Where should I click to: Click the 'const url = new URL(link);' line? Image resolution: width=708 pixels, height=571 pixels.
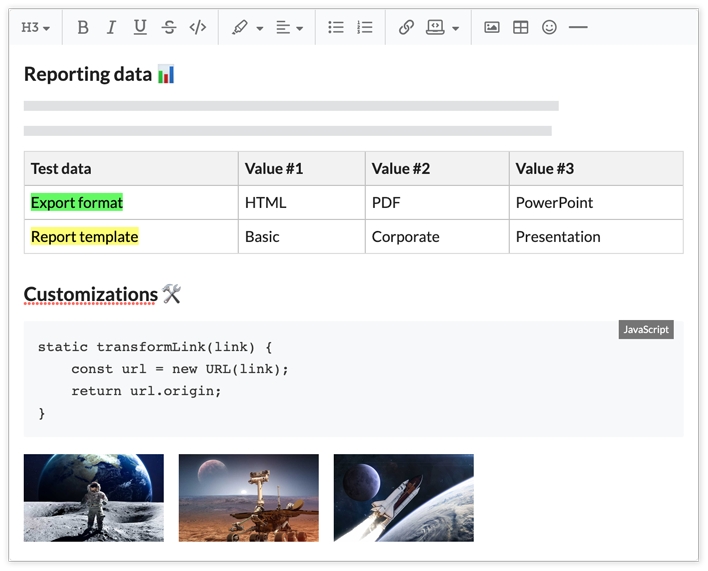click(x=180, y=369)
